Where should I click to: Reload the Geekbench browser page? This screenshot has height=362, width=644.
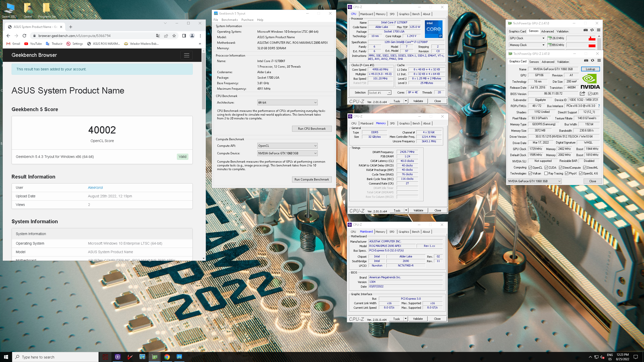click(x=24, y=36)
